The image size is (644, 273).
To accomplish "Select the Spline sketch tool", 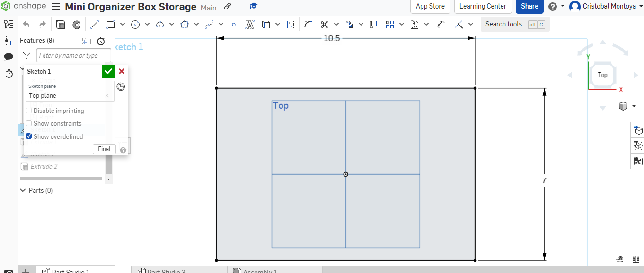I will click(209, 25).
